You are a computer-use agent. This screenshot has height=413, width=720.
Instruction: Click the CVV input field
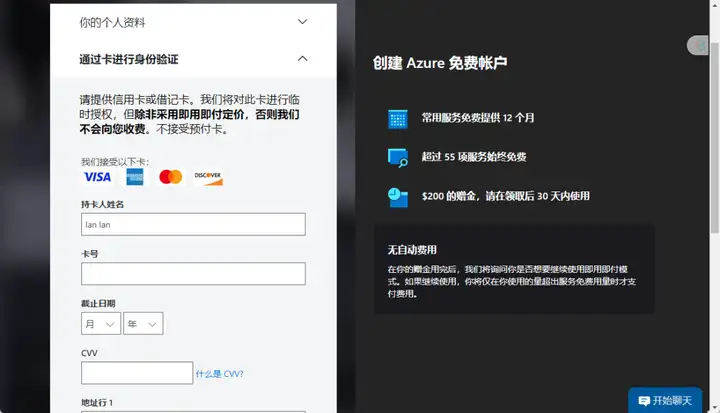coord(137,373)
